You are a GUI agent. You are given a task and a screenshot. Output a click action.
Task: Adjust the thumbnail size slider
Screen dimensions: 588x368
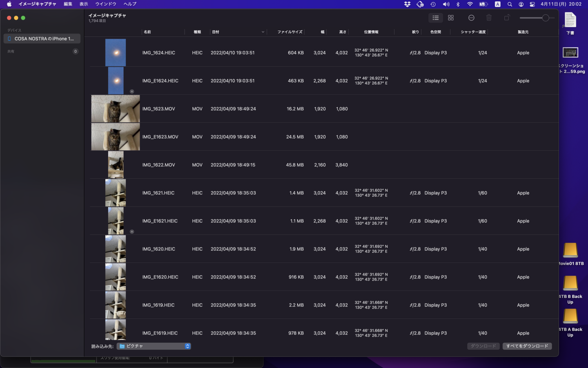point(545,18)
